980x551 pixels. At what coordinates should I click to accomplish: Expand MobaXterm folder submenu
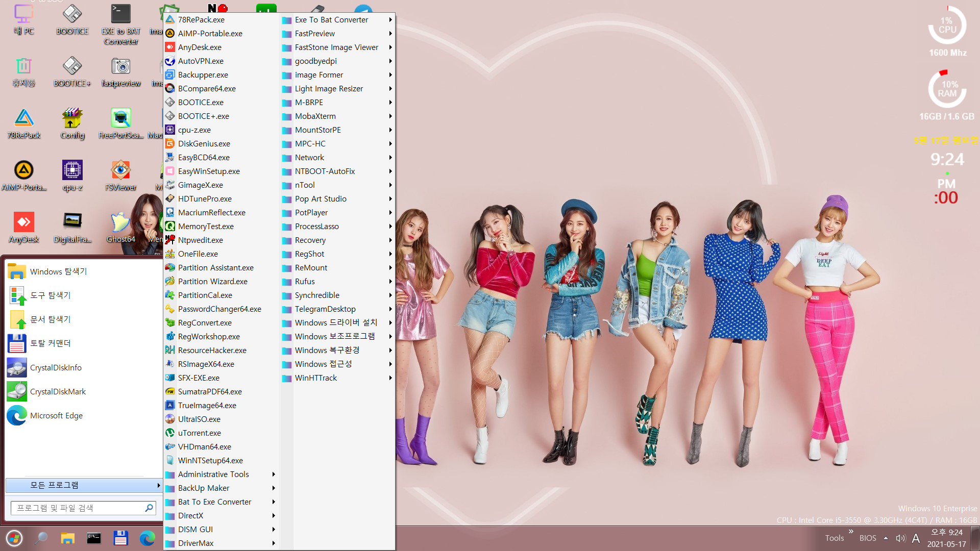click(x=338, y=116)
